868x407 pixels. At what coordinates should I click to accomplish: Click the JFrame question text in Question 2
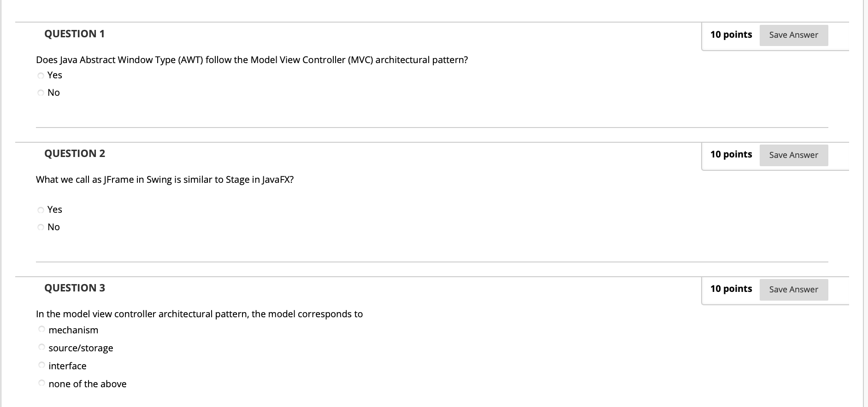[x=165, y=180]
